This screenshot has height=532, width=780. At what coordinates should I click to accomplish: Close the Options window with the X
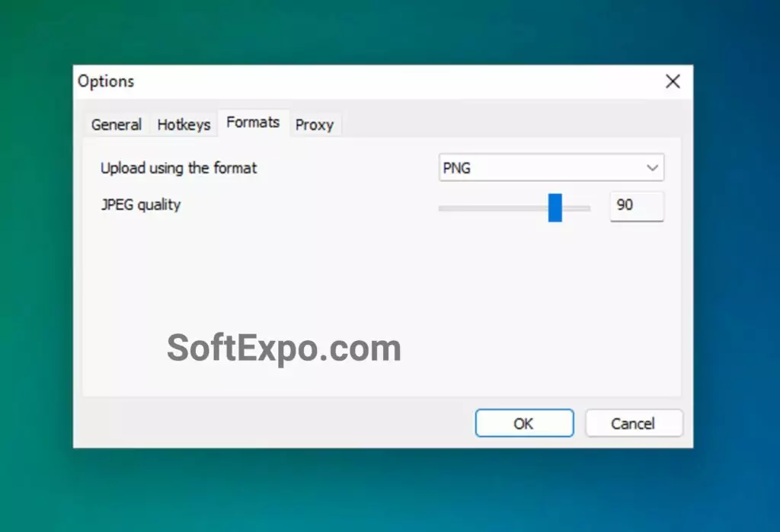[673, 81]
